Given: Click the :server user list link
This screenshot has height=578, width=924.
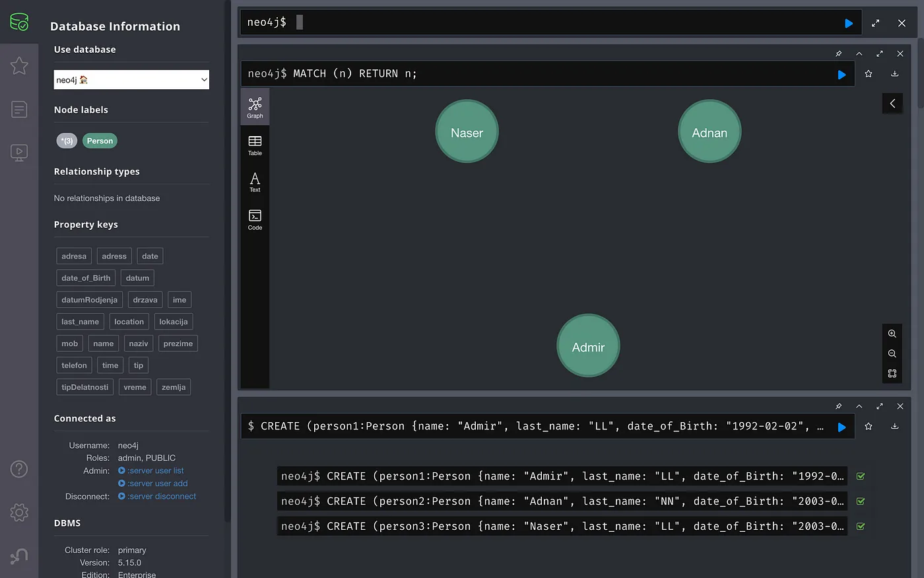Looking at the screenshot, I should pos(156,470).
